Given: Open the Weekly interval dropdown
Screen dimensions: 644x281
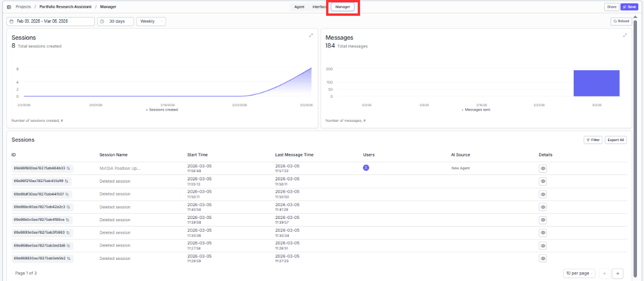Looking at the screenshot, I should [x=151, y=21].
